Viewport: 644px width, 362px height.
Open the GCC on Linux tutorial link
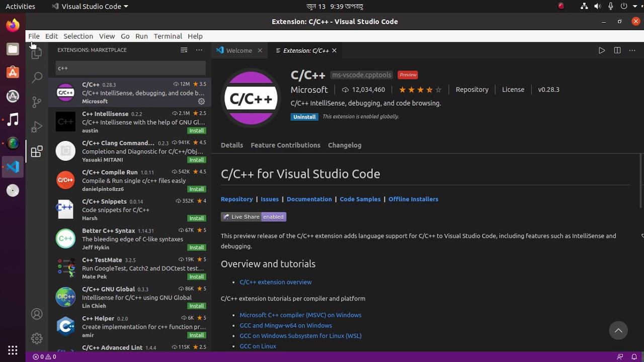(258, 346)
